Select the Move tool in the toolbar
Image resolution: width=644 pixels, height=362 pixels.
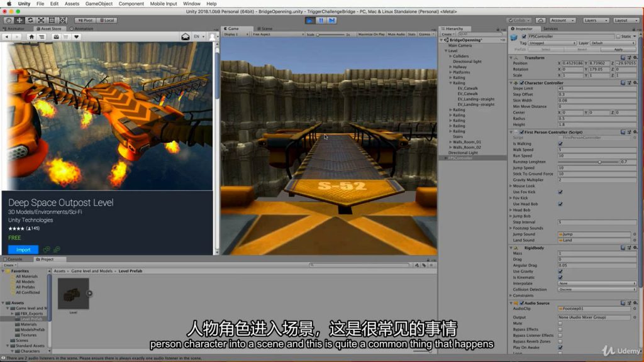pyautogui.click(x=19, y=20)
